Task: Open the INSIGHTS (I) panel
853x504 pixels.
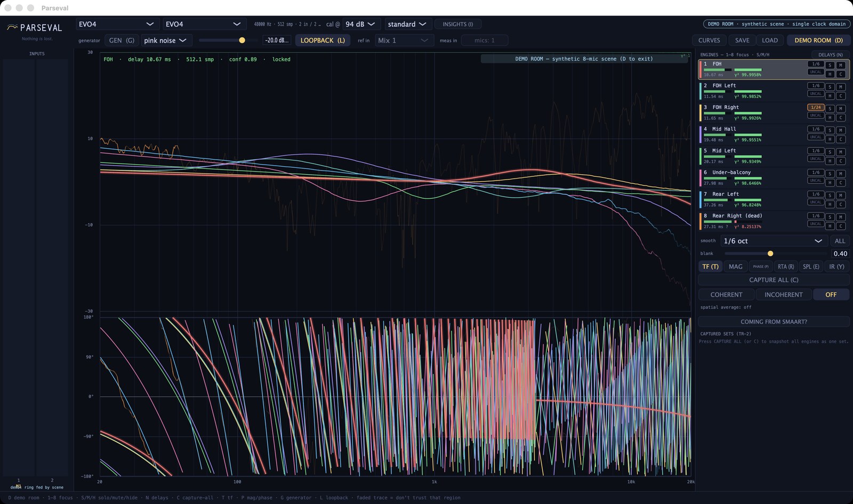Action: (458, 24)
